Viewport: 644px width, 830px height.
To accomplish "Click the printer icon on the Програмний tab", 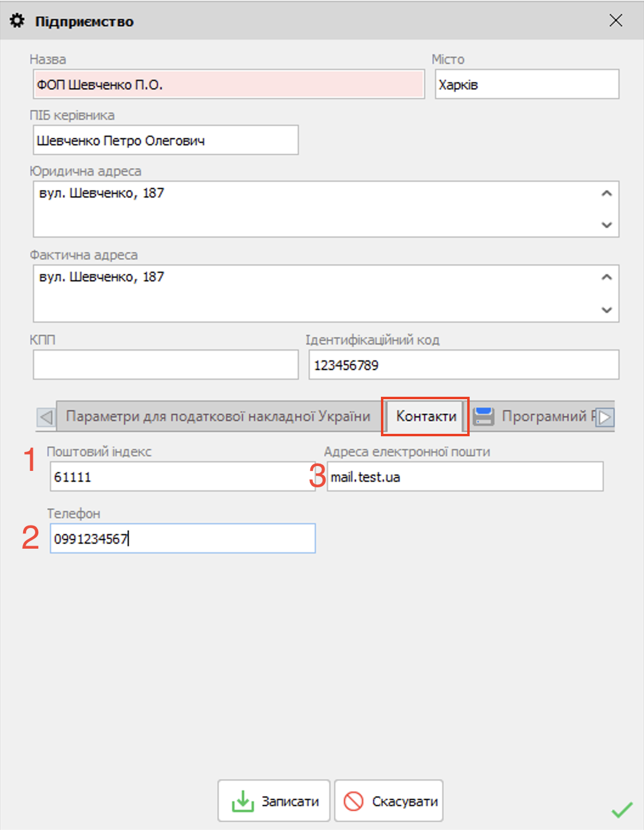I will pyautogui.click(x=484, y=416).
